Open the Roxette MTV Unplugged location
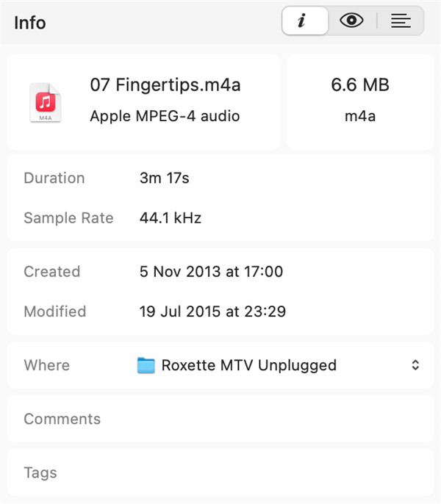Image resolution: width=441 pixels, height=504 pixels. click(x=249, y=365)
